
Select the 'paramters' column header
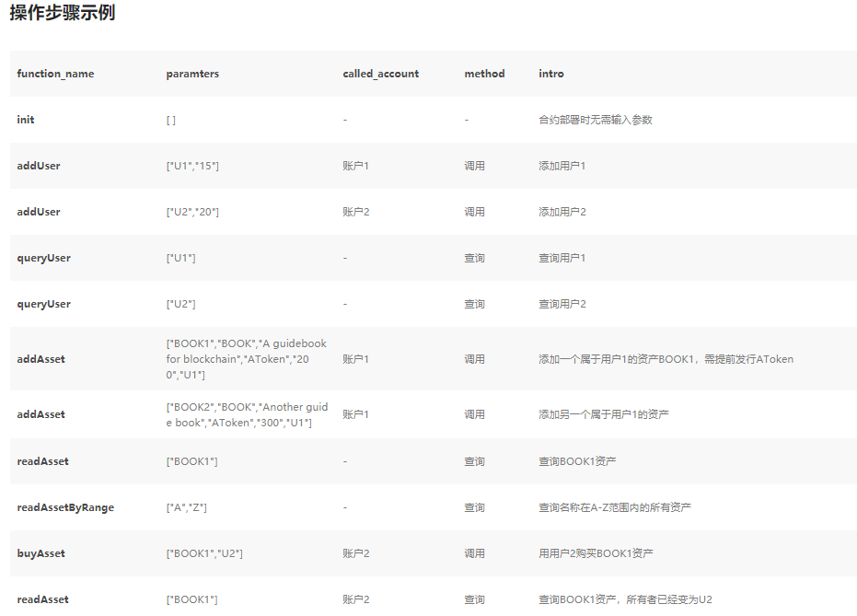coord(192,74)
